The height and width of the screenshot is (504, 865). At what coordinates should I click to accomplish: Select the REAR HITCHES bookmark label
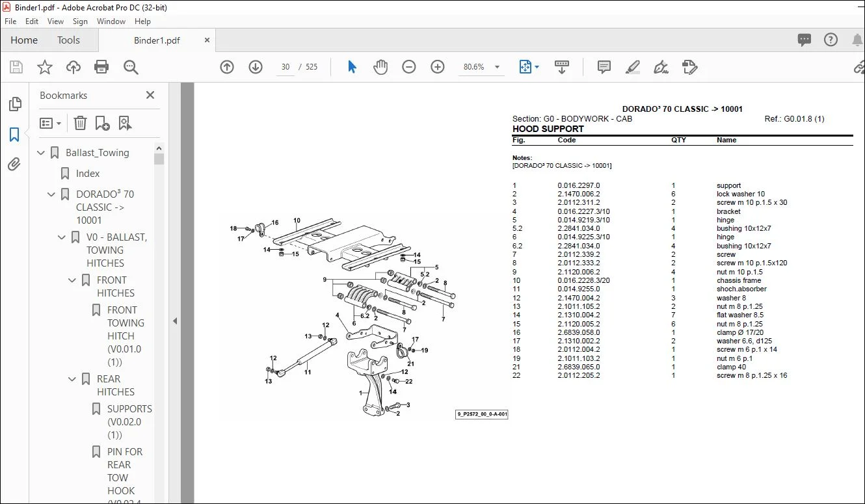116,386
